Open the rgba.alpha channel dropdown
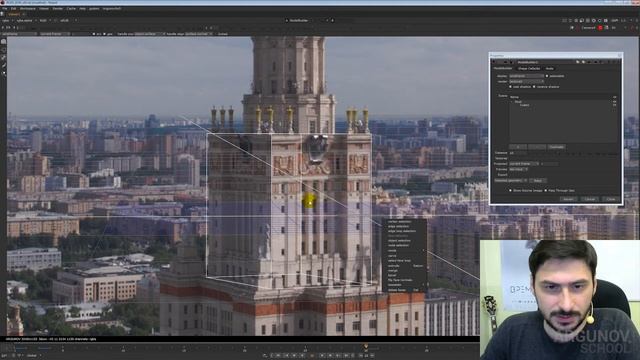640x360 pixels. pyautogui.click(x=26, y=20)
